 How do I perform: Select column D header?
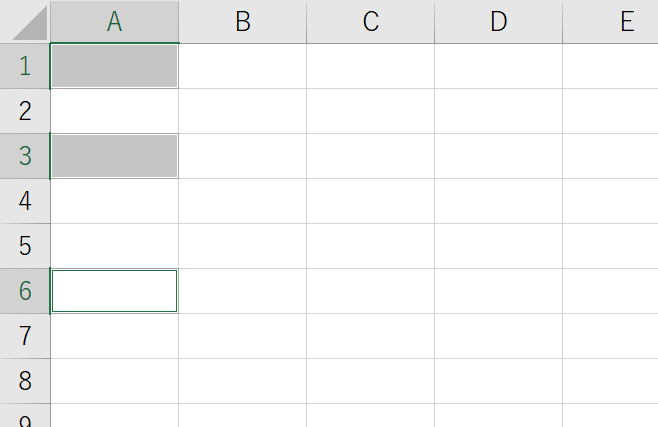coord(499,21)
